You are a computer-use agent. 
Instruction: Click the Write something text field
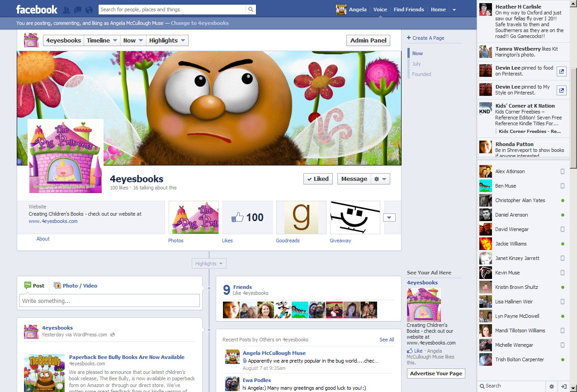109,301
